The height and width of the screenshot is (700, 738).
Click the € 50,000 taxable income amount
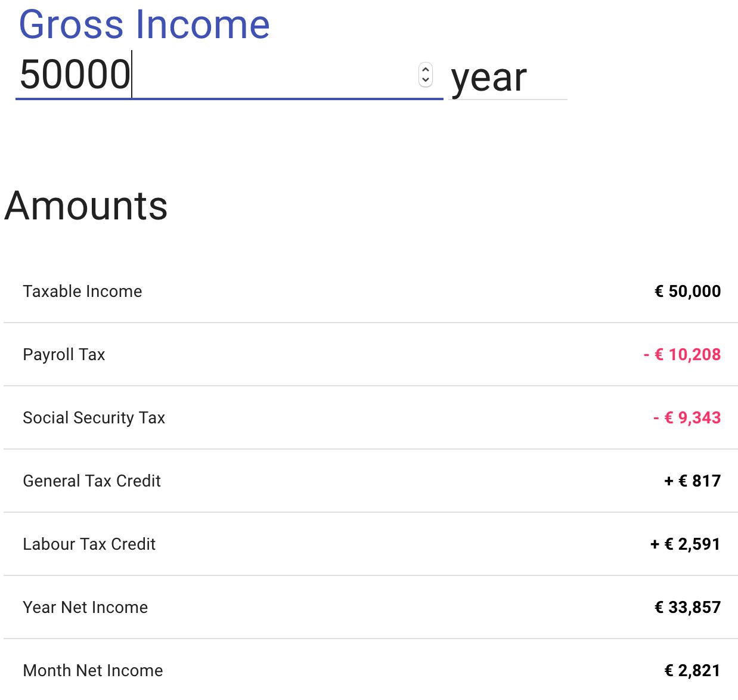click(687, 292)
